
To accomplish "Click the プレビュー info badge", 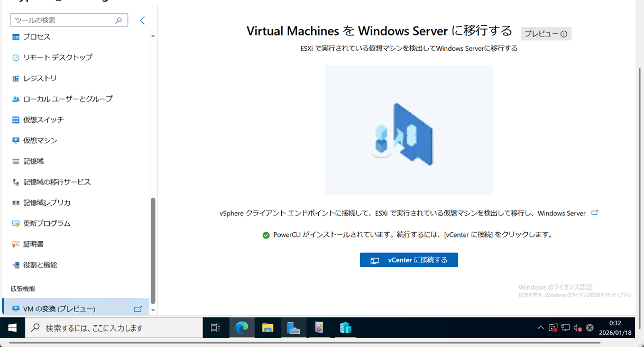I will [x=546, y=34].
